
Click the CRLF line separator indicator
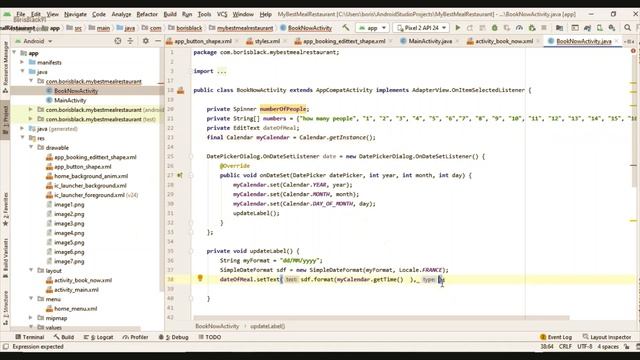565,347
